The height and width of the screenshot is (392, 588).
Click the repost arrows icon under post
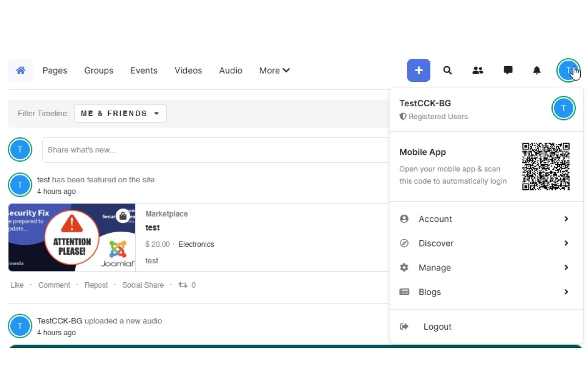point(183,285)
